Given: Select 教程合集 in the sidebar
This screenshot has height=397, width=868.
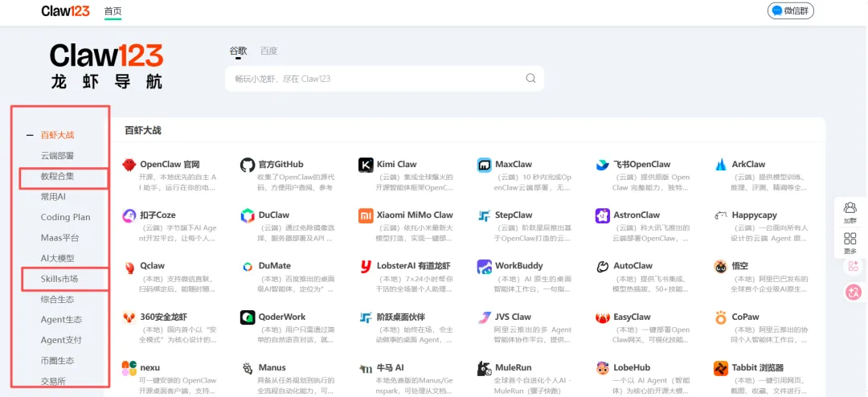Looking at the screenshot, I should point(58,177).
